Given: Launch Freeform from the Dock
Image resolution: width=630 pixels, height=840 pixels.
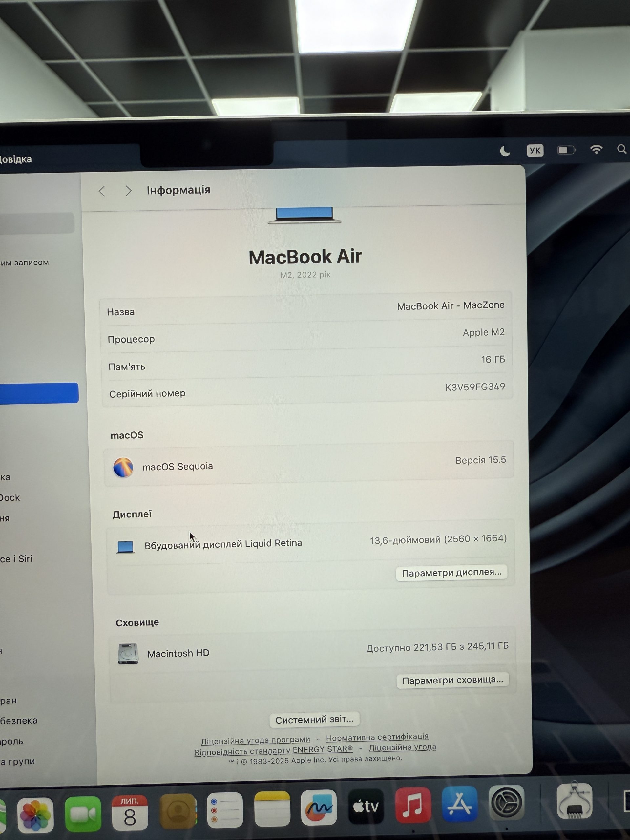Looking at the screenshot, I should point(319,807).
